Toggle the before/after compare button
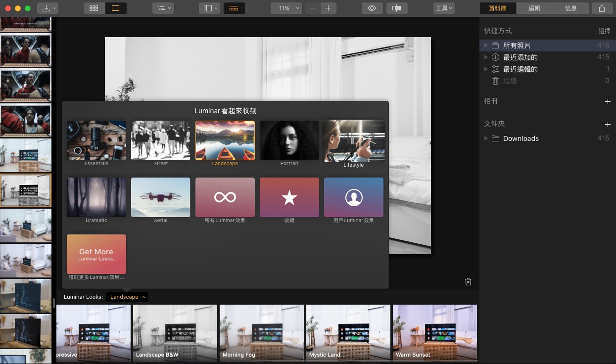616x364 pixels. coord(396,8)
